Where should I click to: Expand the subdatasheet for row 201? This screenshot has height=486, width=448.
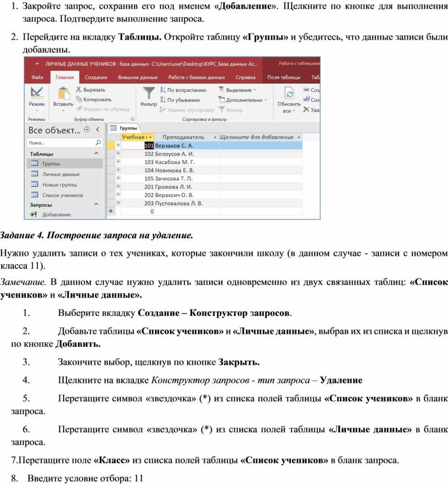(x=118, y=186)
